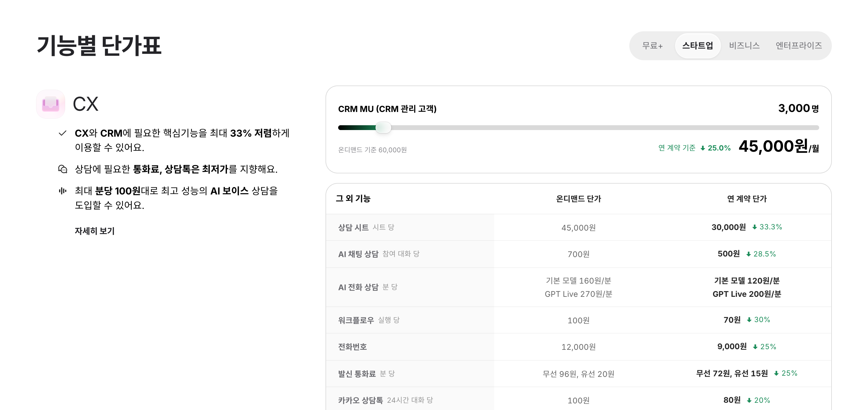868x410 pixels.
Task: Click the GPT Live 200원/분 price
Action: click(x=747, y=294)
